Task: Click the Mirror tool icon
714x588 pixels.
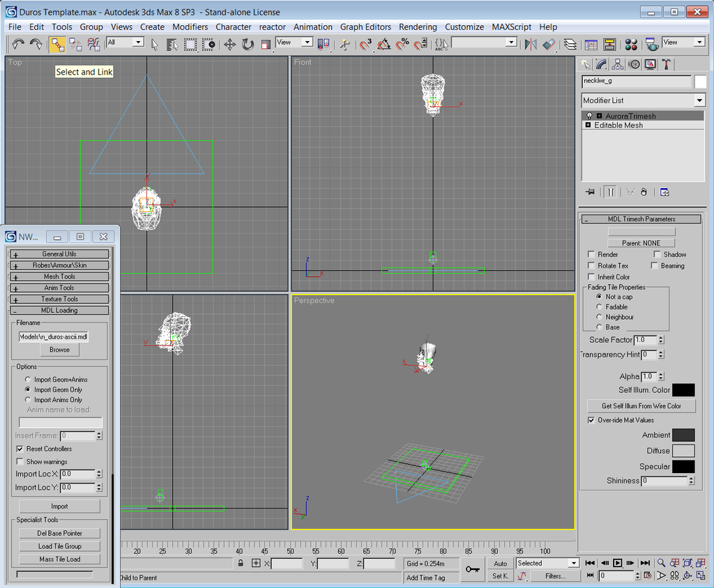Action: click(531, 44)
